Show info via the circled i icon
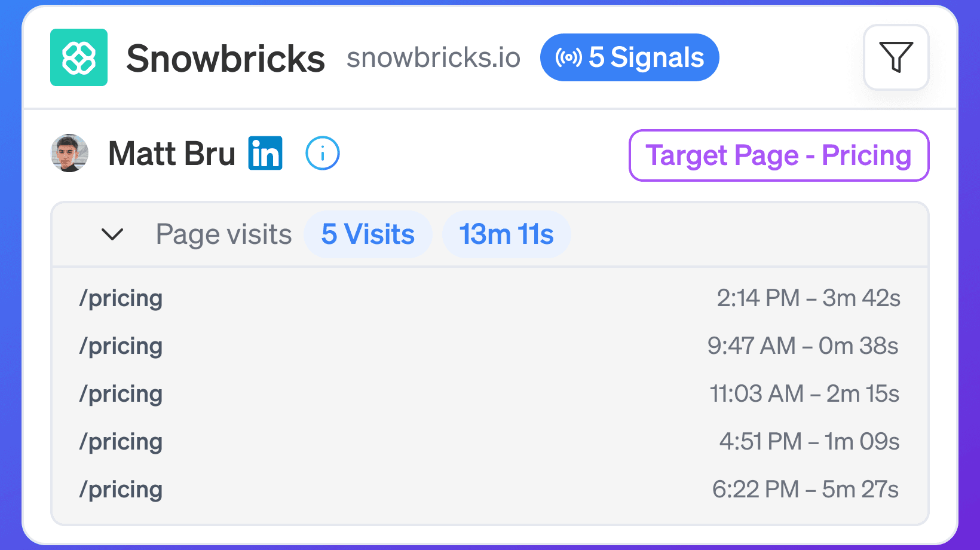This screenshot has width=980, height=550. coord(323,154)
